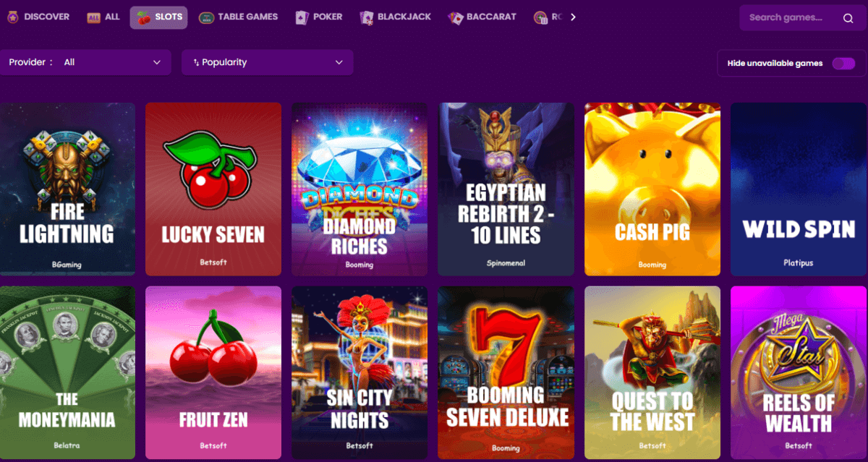Switch to the BLACKJACK tab
The width and height of the screenshot is (868, 462).
(x=395, y=16)
